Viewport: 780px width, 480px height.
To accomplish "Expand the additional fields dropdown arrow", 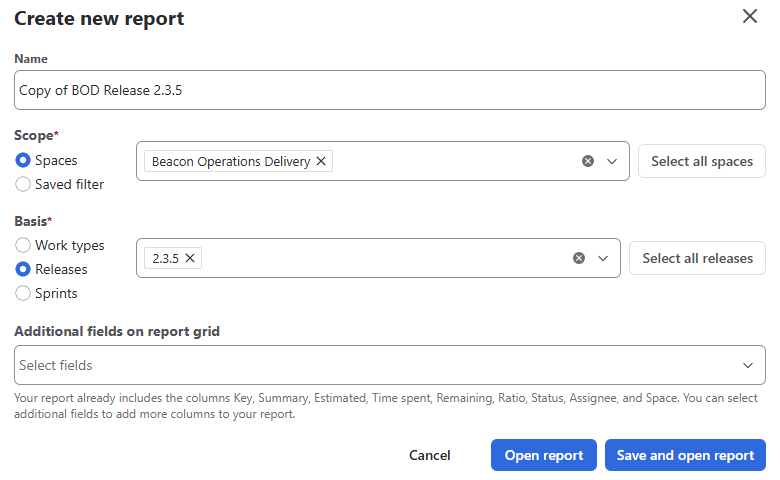I will coord(748,365).
